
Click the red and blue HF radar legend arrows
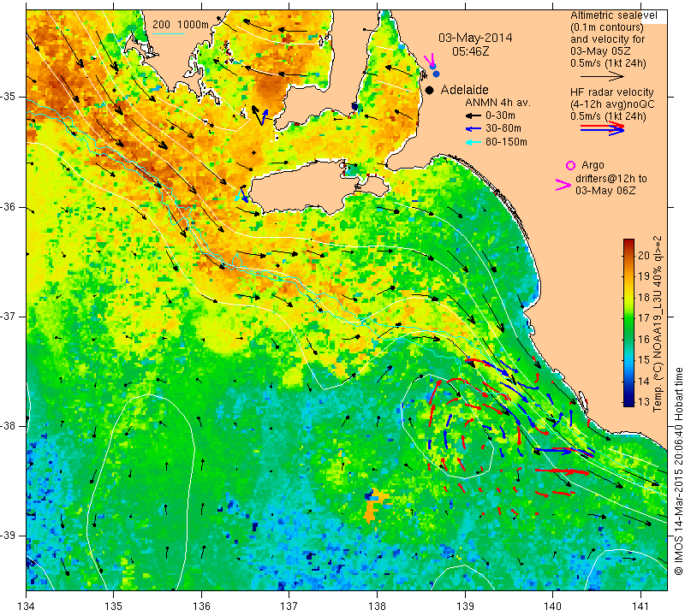tap(603, 128)
